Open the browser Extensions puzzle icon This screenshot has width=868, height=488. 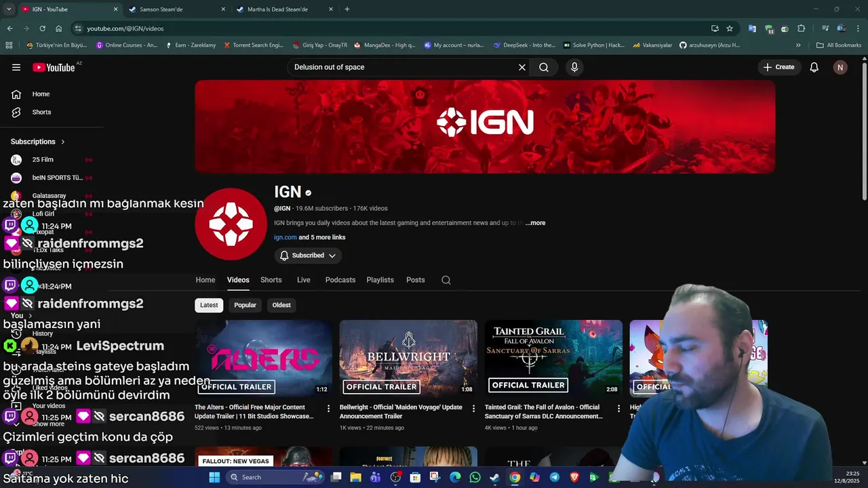click(x=802, y=28)
